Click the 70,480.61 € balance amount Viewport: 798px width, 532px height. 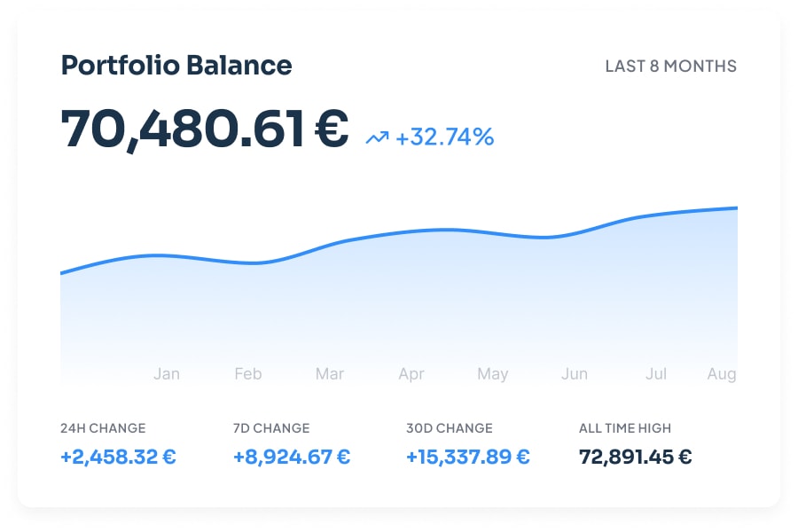tap(205, 129)
